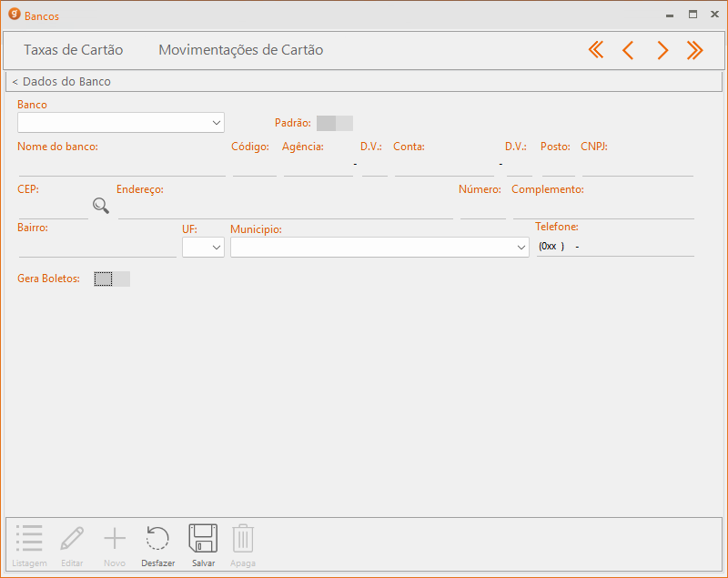Open the Municipio dropdown
Viewport: 728px width, 578px height.
pyautogui.click(x=521, y=247)
